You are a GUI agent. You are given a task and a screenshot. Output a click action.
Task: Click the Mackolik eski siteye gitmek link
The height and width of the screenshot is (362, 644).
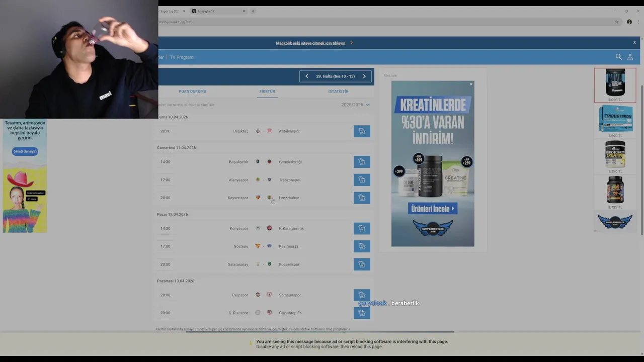pyautogui.click(x=310, y=43)
